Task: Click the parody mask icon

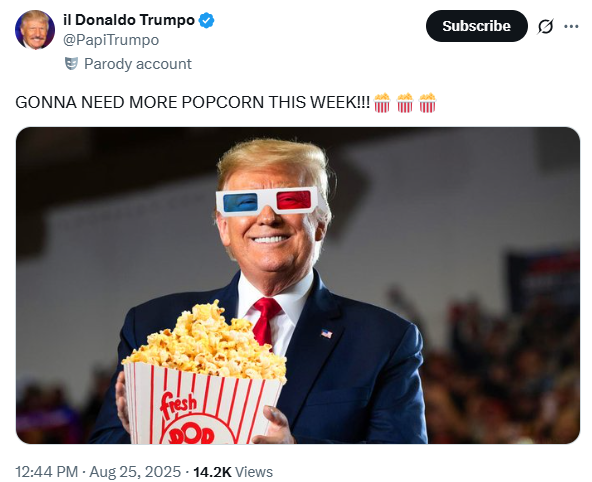Action: 71,64
